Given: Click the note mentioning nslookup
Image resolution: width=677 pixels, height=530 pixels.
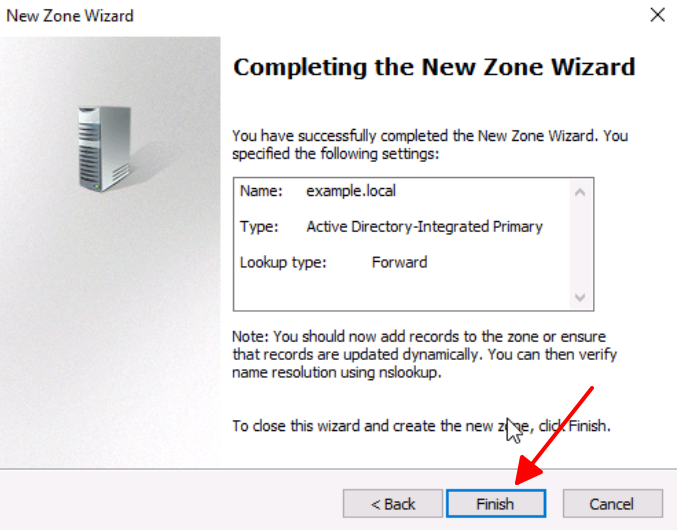Looking at the screenshot, I should point(425,354).
